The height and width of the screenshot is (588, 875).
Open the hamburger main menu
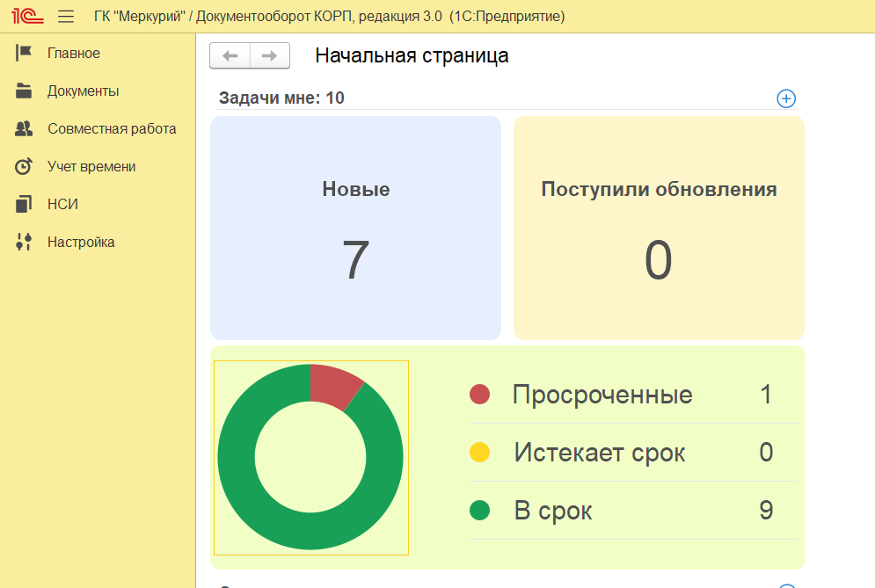pos(66,17)
